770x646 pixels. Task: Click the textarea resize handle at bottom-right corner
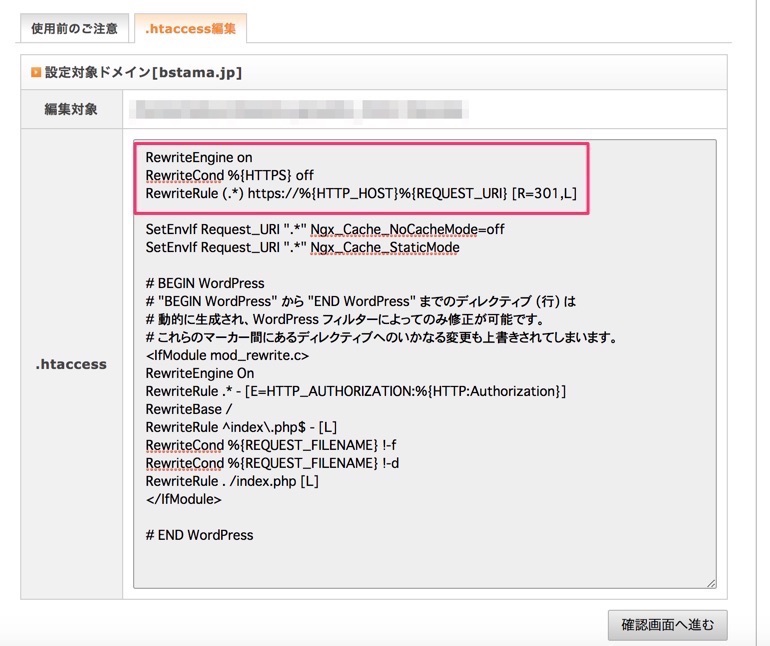click(x=711, y=583)
